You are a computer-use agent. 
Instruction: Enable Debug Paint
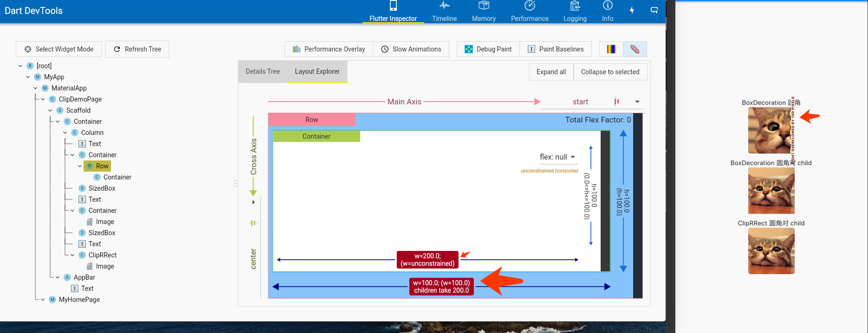(488, 49)
